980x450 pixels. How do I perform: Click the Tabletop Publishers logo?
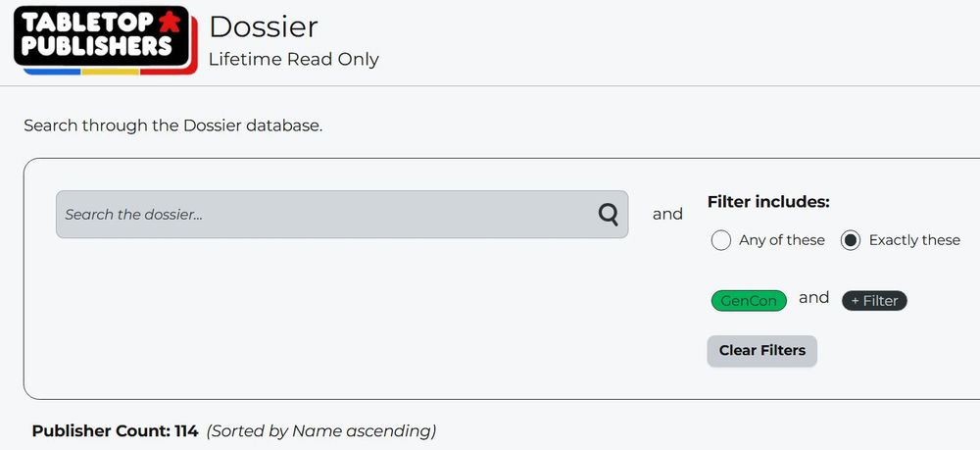[106, 40]
